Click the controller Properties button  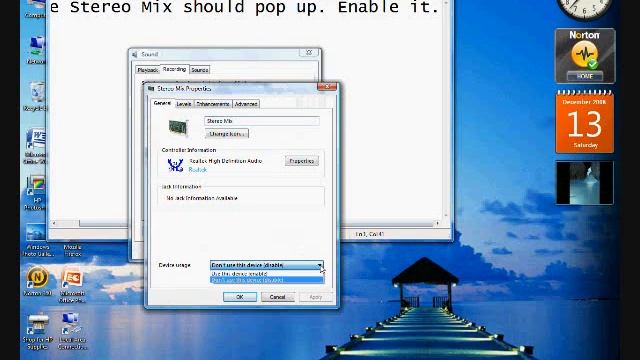coord(302,161)
